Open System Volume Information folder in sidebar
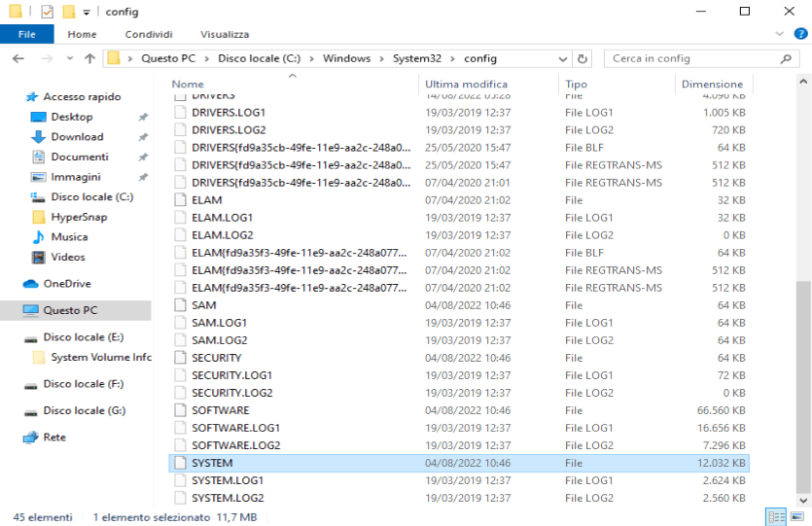 101,357
